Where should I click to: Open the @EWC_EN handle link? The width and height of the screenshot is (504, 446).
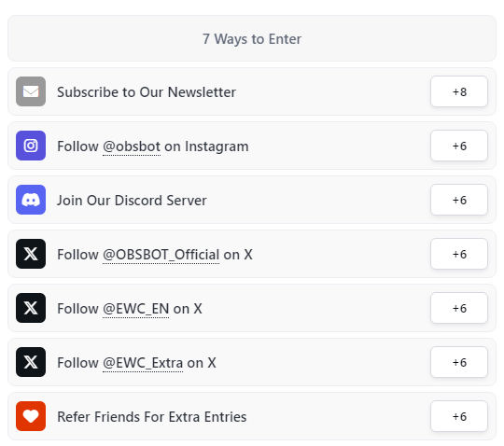[x=136, y=309]
